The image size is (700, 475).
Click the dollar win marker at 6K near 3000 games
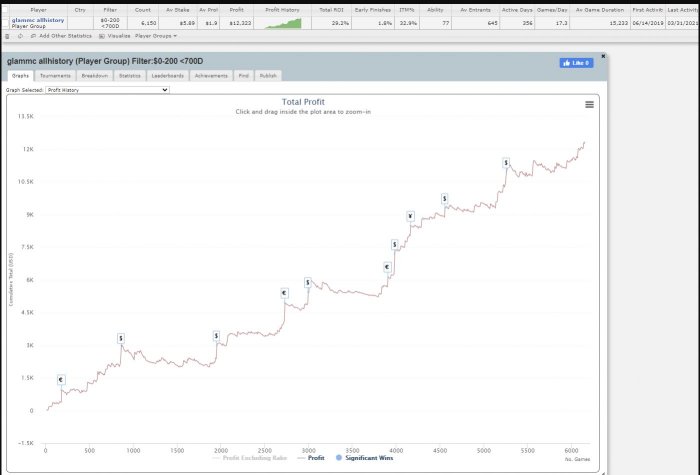pyautogui.click(x=308, y=283)
